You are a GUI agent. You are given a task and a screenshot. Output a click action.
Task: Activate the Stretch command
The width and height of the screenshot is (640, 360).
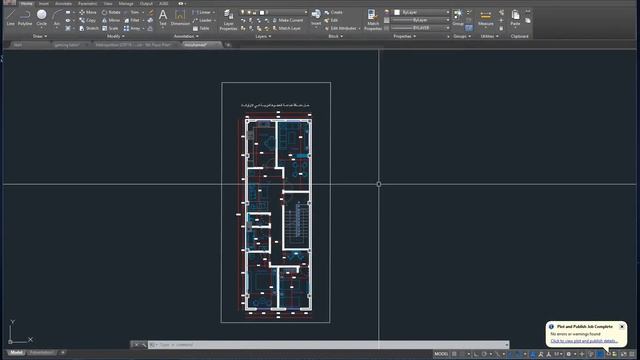(x=89, y=28)
